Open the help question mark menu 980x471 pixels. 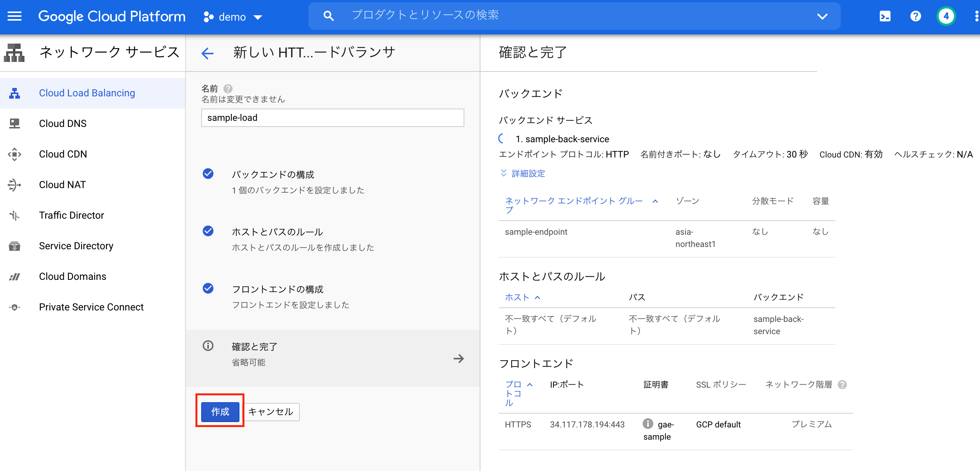coord(915,16)
